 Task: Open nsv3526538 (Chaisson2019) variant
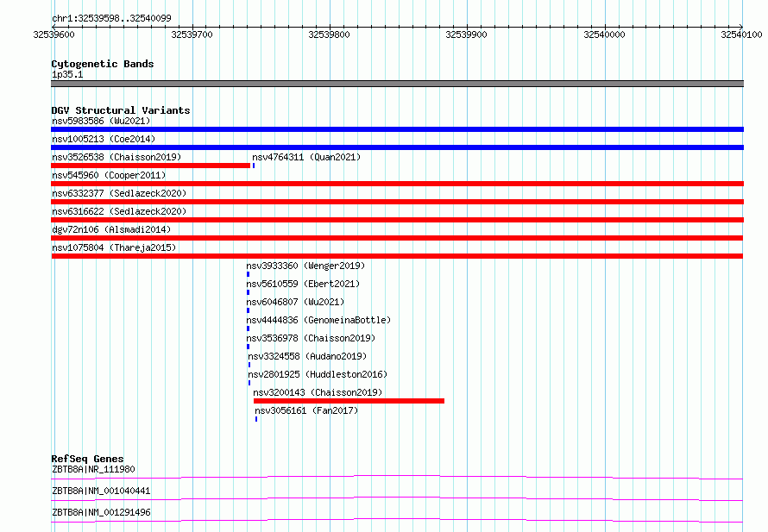click(x=116, y=157)
